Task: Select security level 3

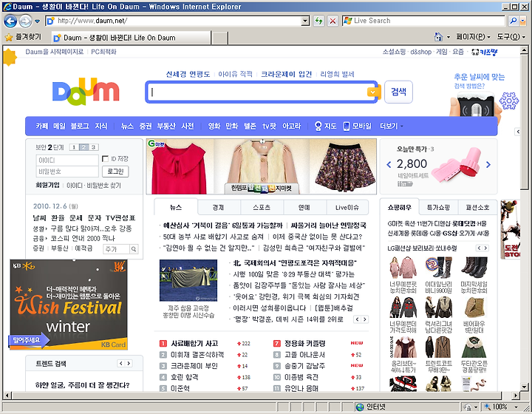Action: pyautogui.click(x=93, y=147)
